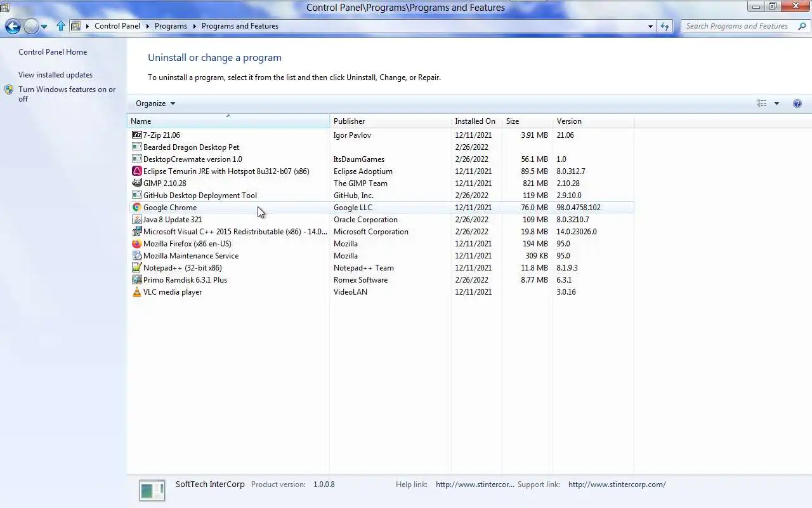The image size is (812, 508).
Task: Expand the arrow after Control Panel breadcrumb
Action: click(147, 26)
